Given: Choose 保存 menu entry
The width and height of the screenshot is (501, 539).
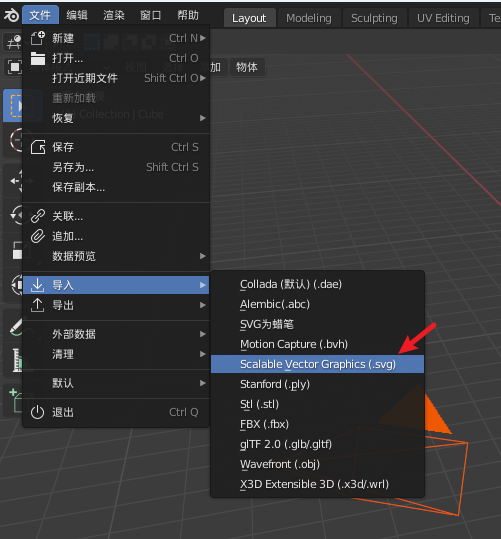Looking at the screenshot, I should point(116,147).
